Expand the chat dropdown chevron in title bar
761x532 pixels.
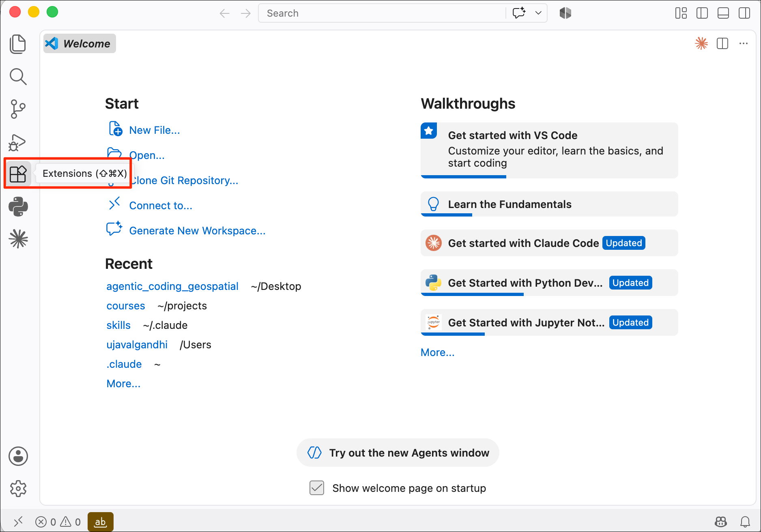538,13
